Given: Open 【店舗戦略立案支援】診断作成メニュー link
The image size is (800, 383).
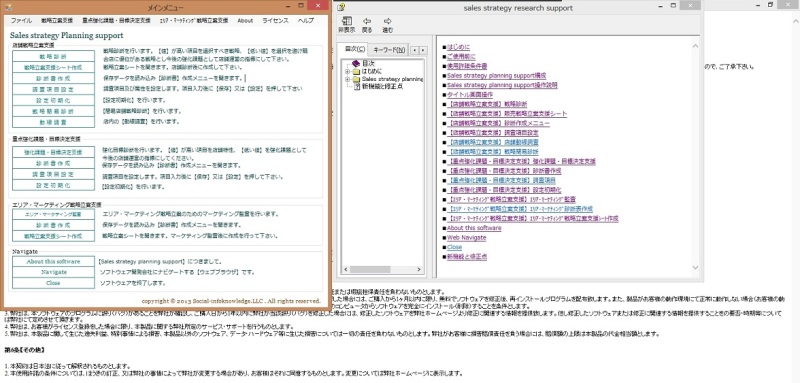Looking at the screenshot, I should point(498,123).
